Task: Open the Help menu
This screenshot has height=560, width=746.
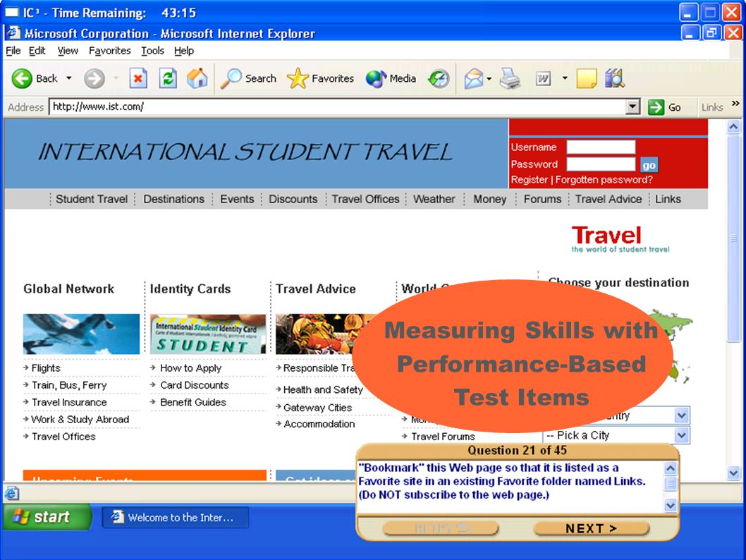Action: 183,51
